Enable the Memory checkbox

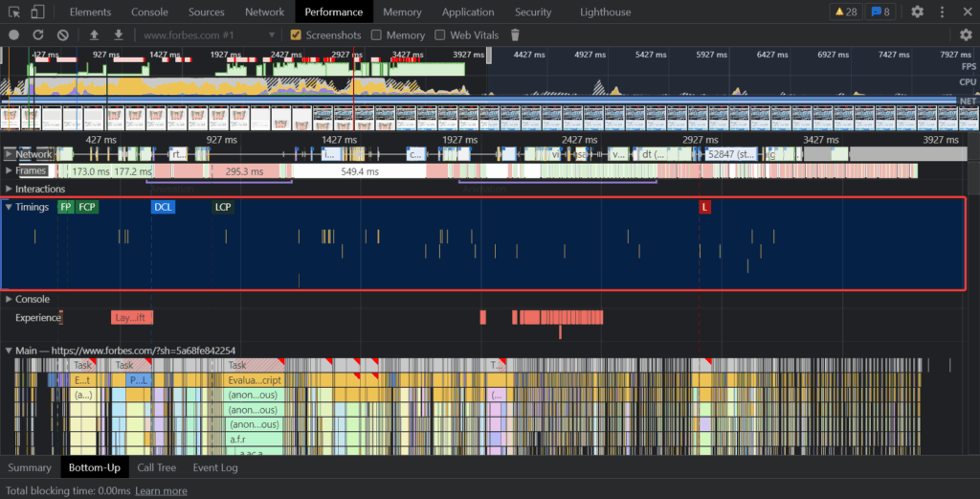coord(376,35)
